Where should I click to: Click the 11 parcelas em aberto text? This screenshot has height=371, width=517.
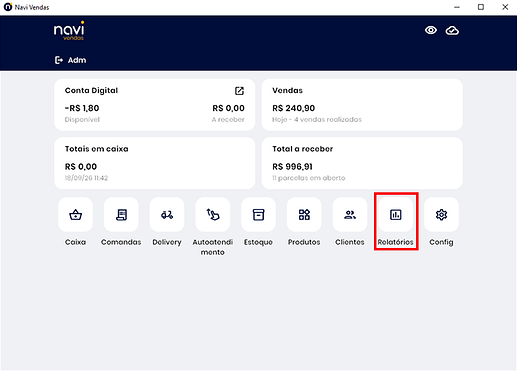pyautogui.click(x=309, y=178)
